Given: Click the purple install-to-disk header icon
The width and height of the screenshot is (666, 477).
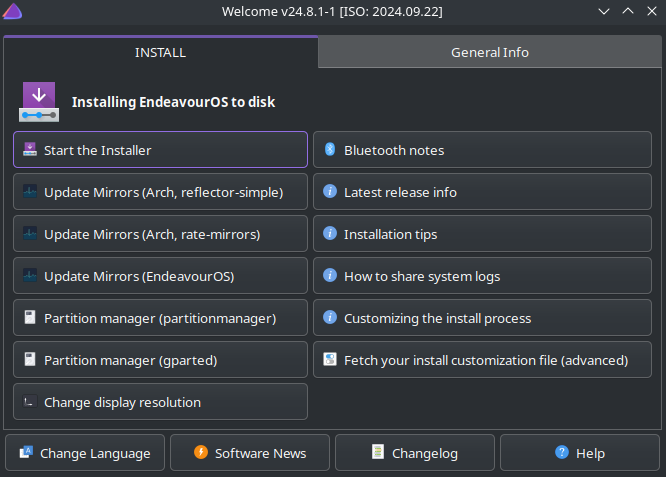Looking at the screenshot, I should [x=40, y=102].
